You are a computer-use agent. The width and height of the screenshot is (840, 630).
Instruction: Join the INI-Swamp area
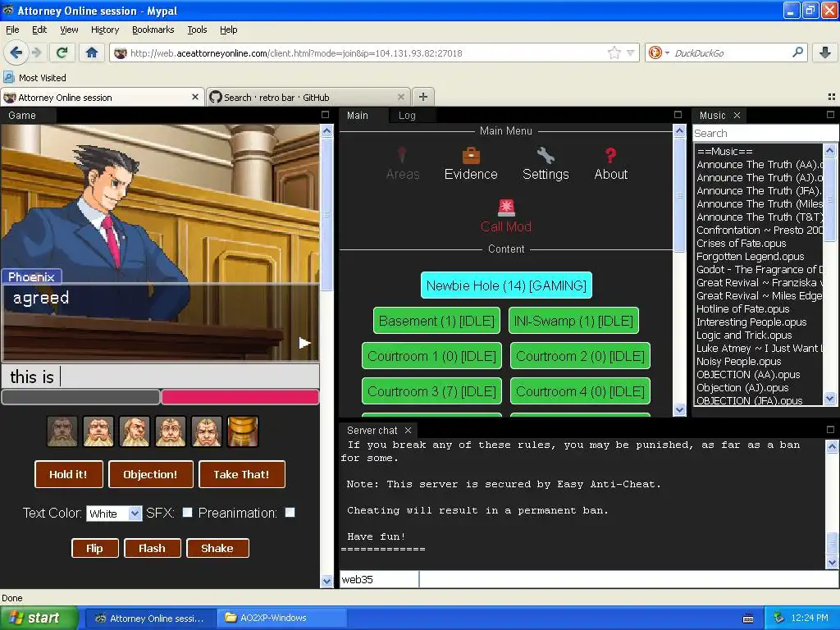coord(573,321)
